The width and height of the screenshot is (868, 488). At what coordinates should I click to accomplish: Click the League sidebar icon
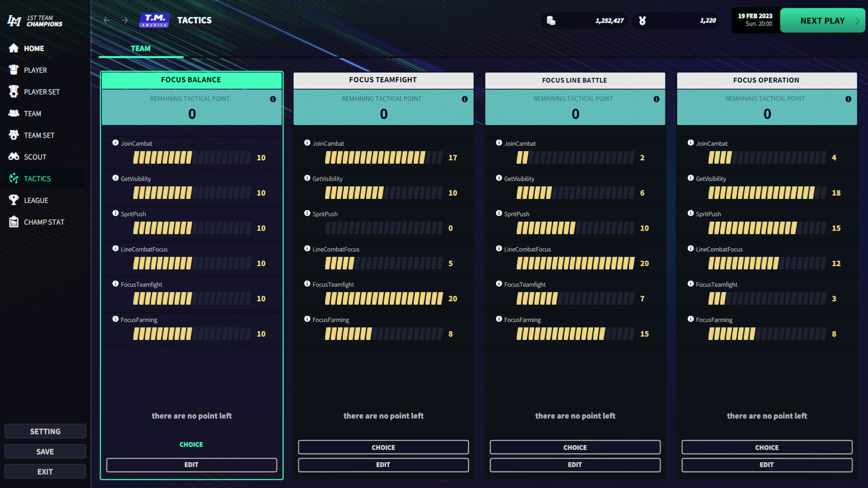36,200
